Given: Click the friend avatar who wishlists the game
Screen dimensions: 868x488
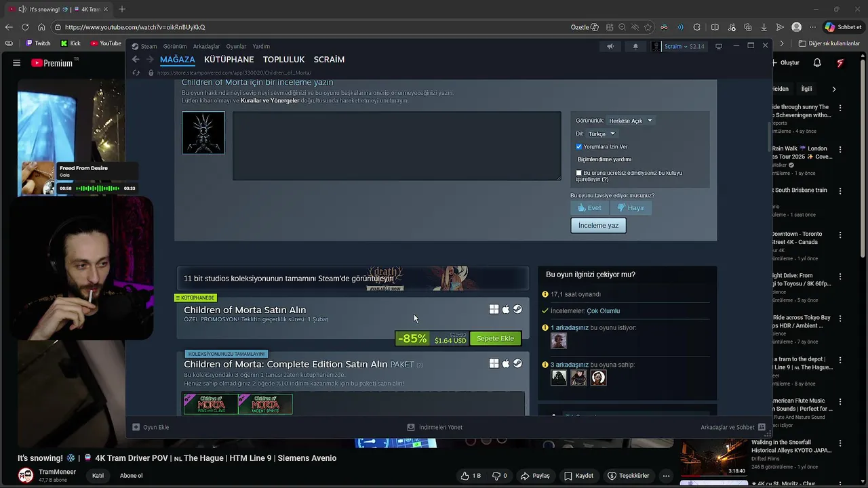Looking at the screenshot, I should 558,341.
